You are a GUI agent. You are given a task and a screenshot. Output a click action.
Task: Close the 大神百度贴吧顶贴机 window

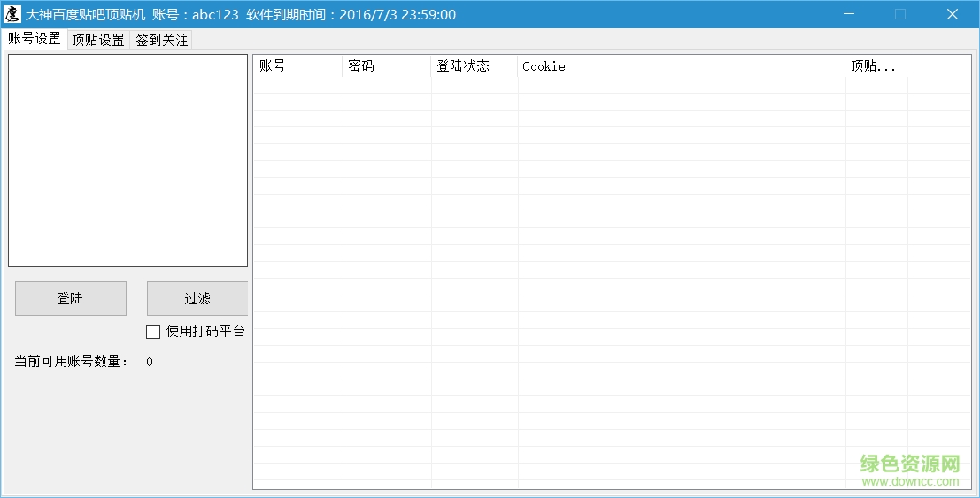953,14
